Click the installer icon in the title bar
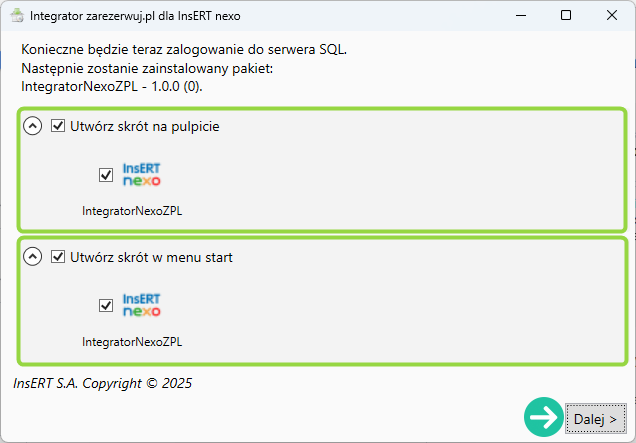The width and height of the screenshot is (636, 443). [17, 16]
